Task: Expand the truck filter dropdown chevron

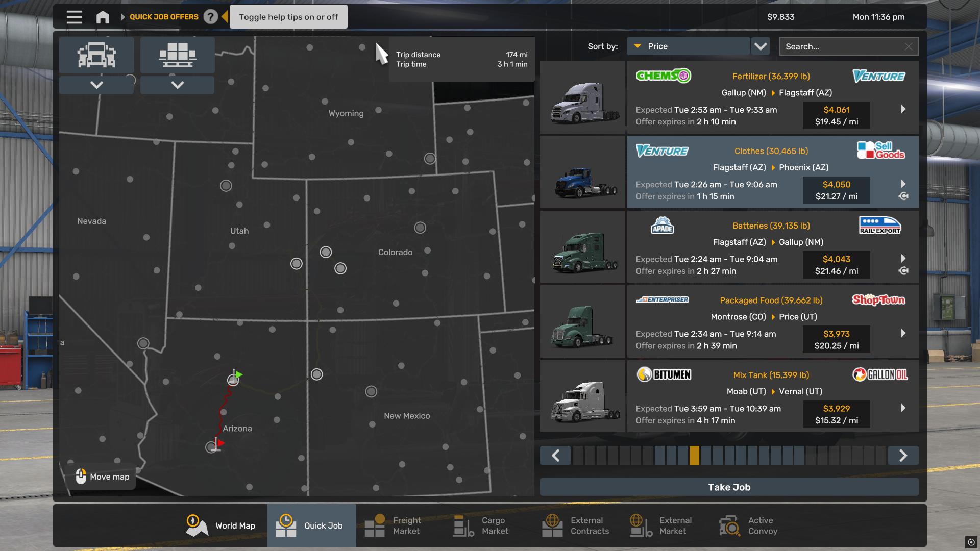Action: [x=96, y=85]
